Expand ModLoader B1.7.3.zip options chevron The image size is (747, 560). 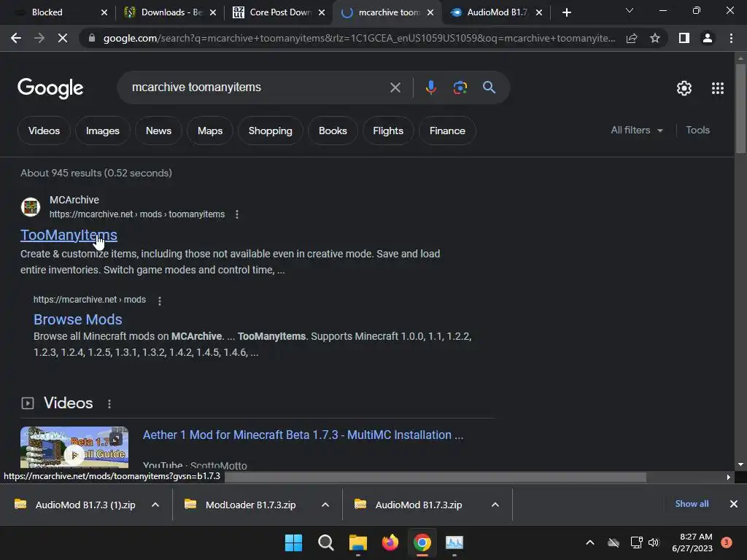tap(325, 505)
